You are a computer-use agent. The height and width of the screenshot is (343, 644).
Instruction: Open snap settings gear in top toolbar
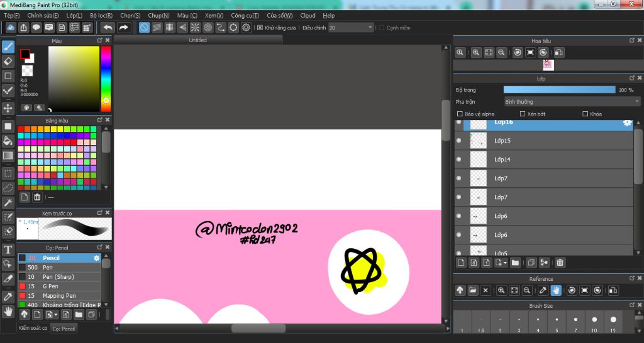[x=246, y=28]
